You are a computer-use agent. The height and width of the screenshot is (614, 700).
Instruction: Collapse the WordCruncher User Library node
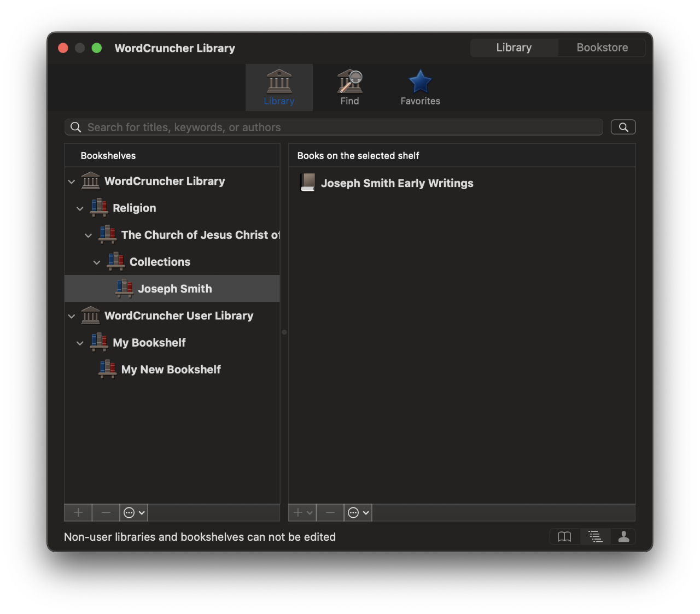click(x=72, y=316)
